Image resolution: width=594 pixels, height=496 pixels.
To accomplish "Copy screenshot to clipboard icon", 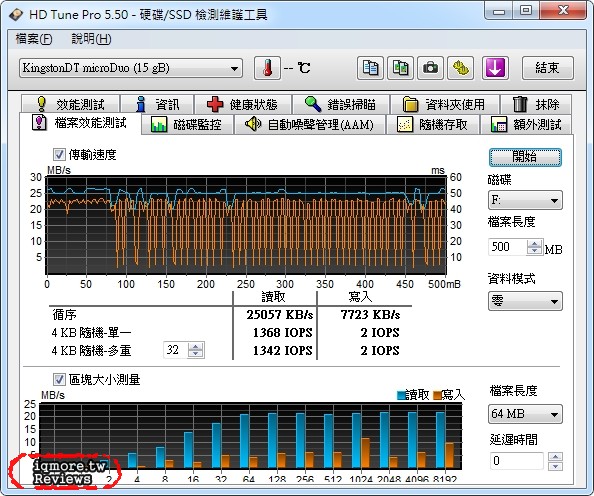I will [x=400, y=68].
